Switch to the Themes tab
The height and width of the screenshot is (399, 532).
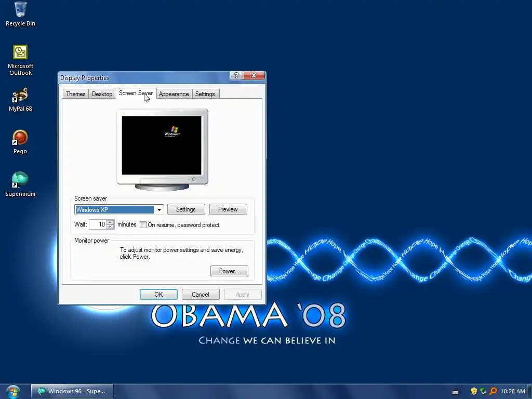point(76,94)
